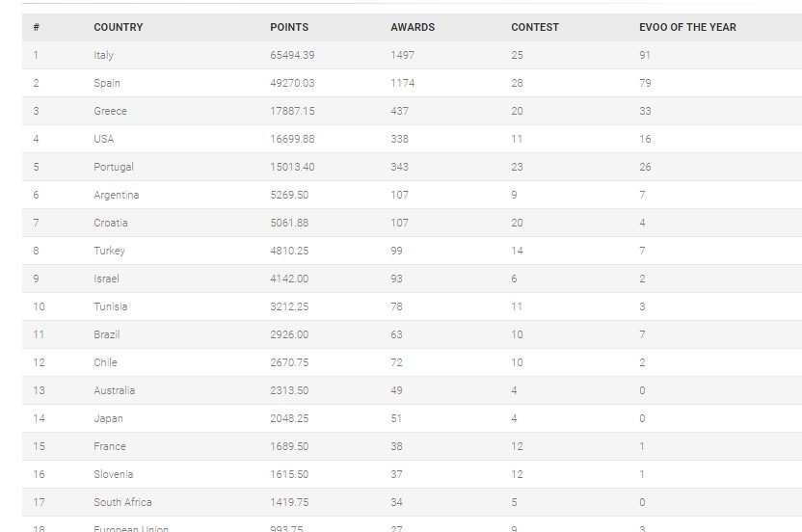This screenshot has height=532, width=802.
Task: Click the AWARDS column header
Action: click(413, 27)
